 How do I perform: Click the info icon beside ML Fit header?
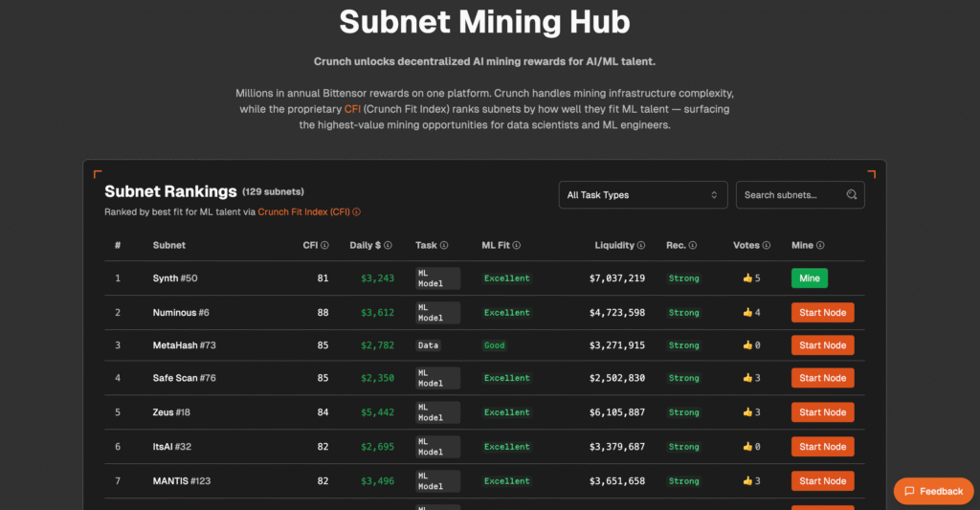coord(518,246)
